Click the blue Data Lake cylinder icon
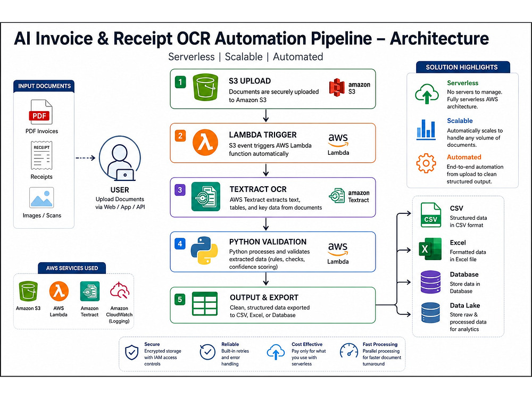The image size is (532, 399). 430,313
